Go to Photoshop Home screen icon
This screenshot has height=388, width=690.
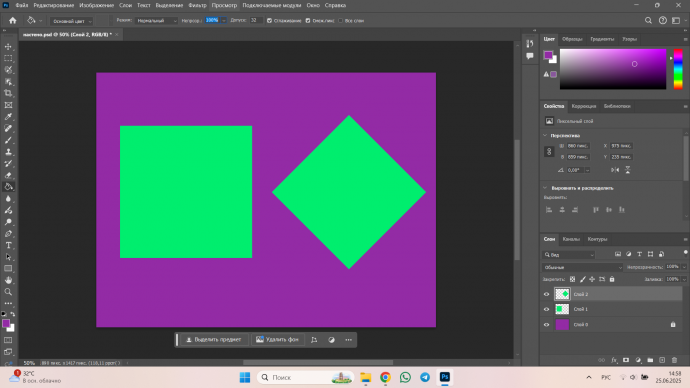tap(12, 20)
